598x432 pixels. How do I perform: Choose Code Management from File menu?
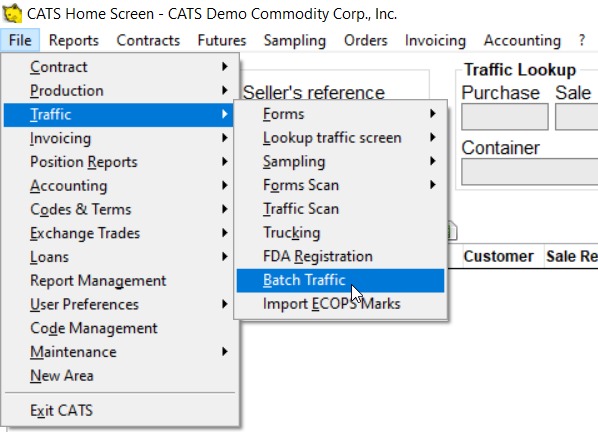pos(119,328)
